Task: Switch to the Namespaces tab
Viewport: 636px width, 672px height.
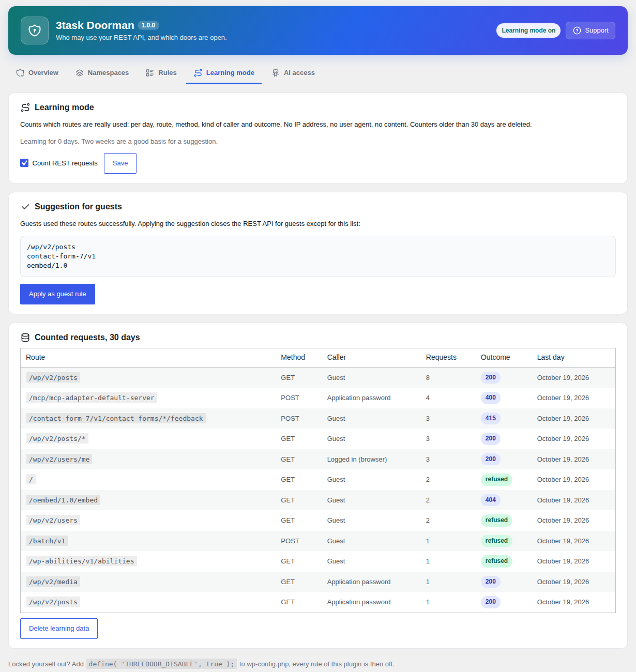Action: tap(102, 73)
